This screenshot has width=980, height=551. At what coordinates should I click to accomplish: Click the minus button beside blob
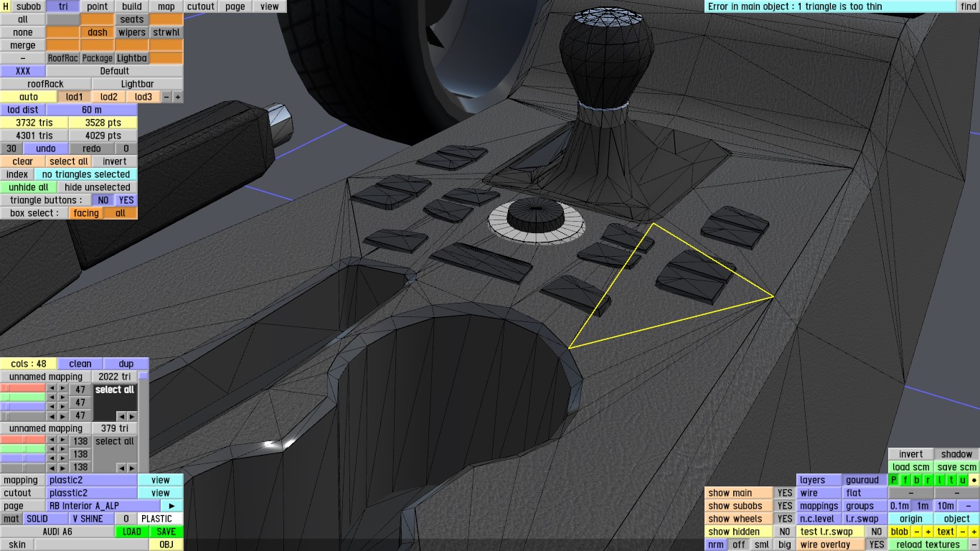(917, 532)
